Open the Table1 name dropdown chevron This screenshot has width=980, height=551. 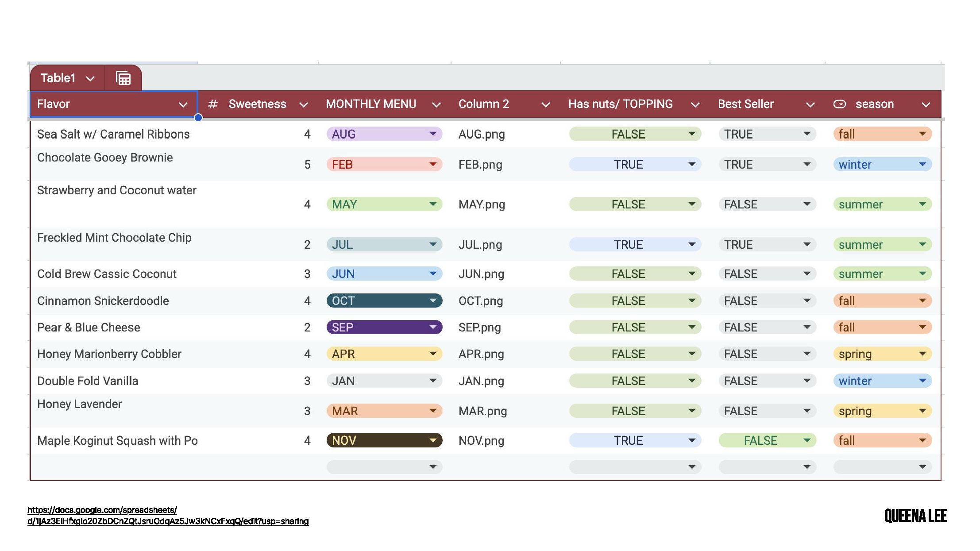(x=90, y=79)
